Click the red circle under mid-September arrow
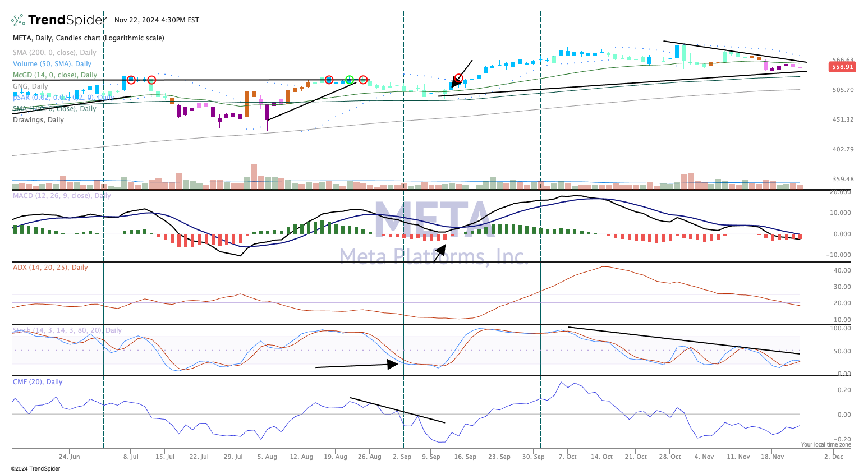The width and height of the screenshot is (868, 474). (458, 79)
